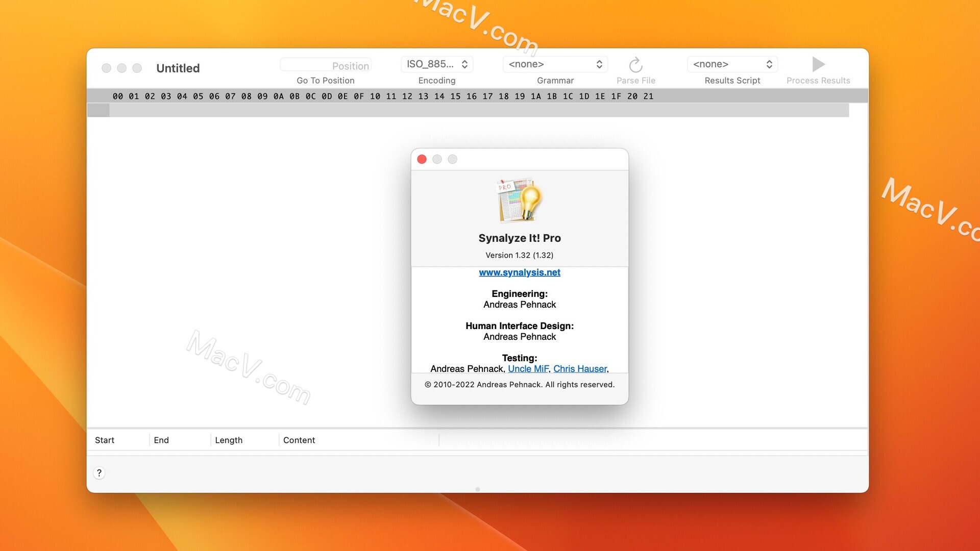980x551 pixels.
Task: Click the Start column header
Action: 105,440
